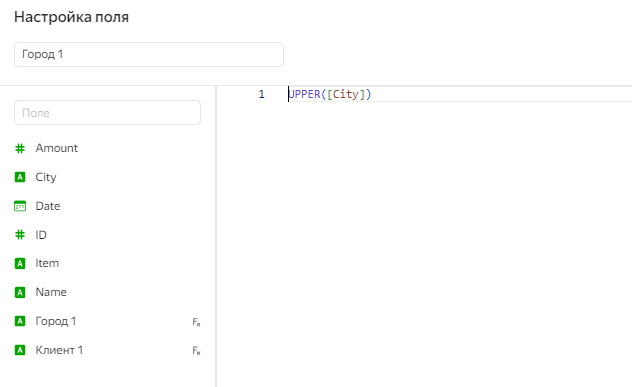This screenshot has width=632, height=387.
Task: Click line number 1 in editor gutter
Action: point(261,94)
